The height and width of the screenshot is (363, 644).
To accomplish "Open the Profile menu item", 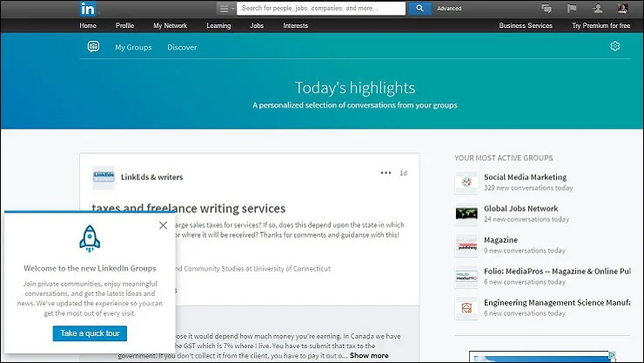I will (124, 25).
